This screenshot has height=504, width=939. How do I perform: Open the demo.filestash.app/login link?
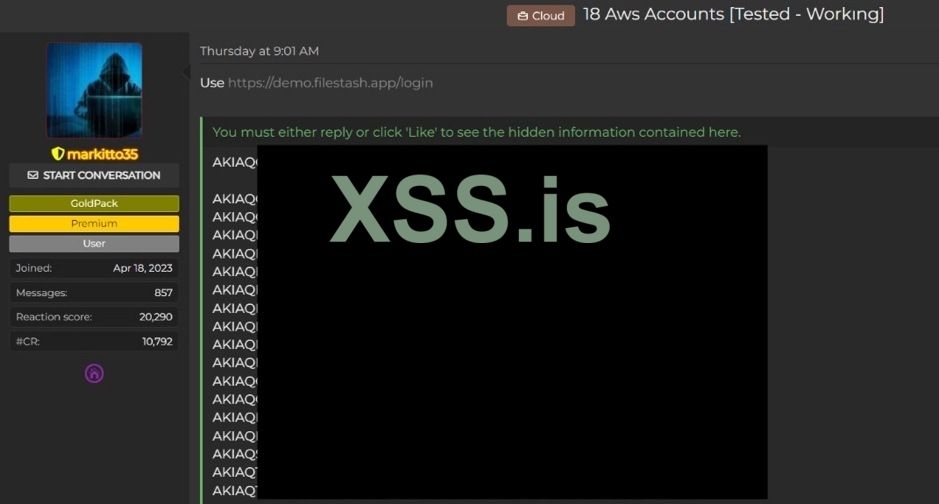coord(331,83)
